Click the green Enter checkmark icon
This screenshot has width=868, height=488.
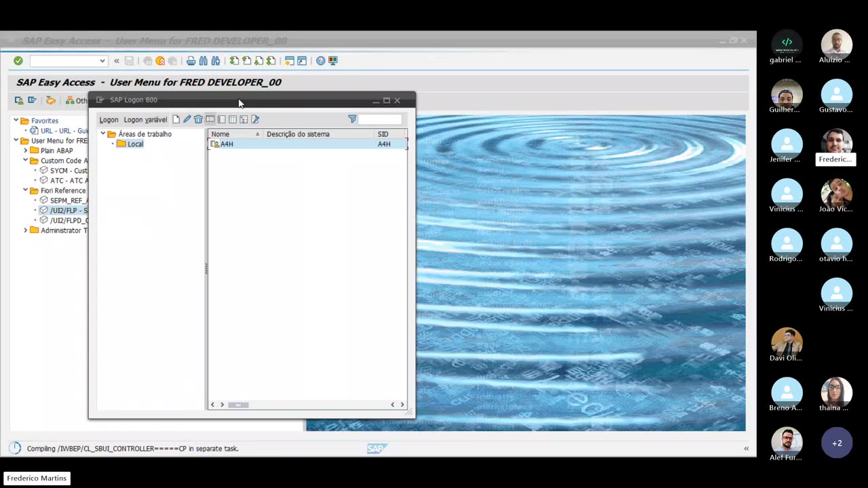[18, 61]
